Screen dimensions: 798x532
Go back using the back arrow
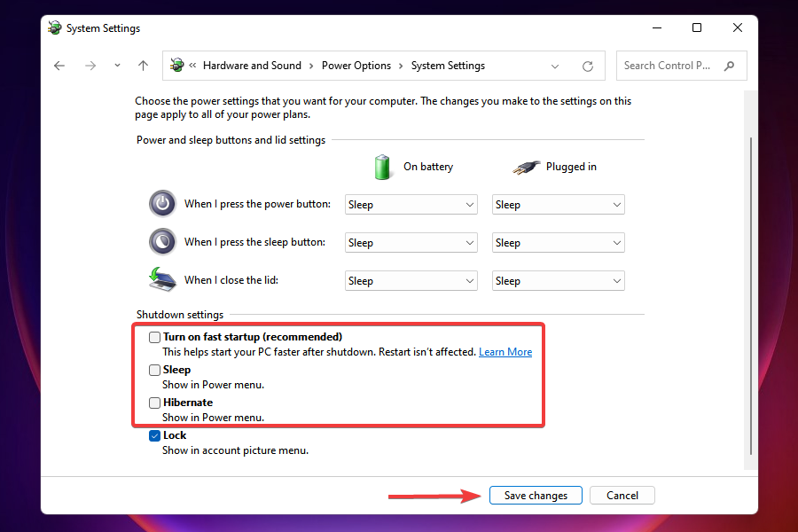pyautogui.click(x=59, y=66)
